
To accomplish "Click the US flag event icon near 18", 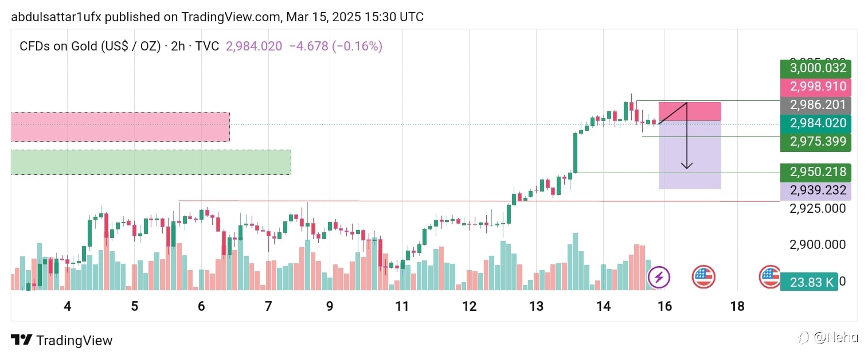I will [769, 278].
